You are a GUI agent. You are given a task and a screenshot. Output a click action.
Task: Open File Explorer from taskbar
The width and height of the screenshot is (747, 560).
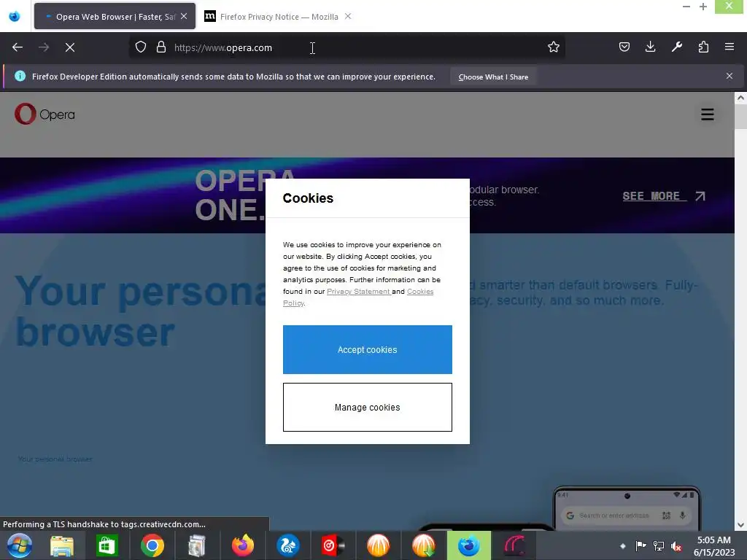pyautogui.click(x=62, y=545)
